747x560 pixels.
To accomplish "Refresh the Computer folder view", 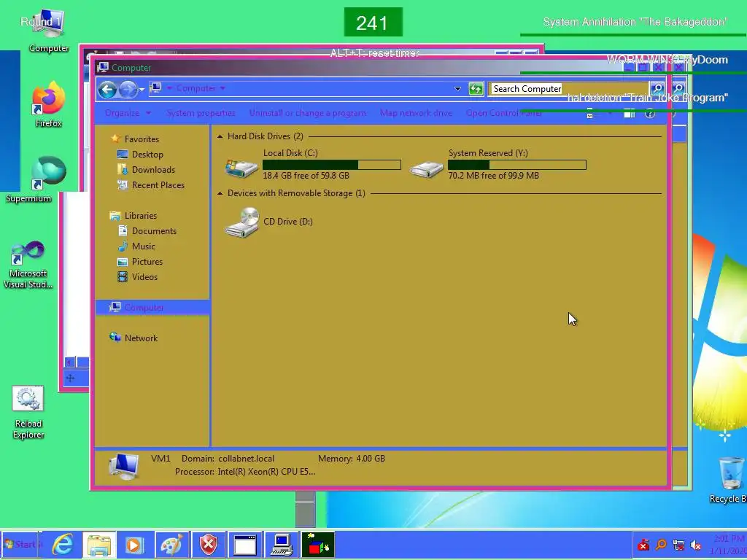I will [x=476, y=88].
